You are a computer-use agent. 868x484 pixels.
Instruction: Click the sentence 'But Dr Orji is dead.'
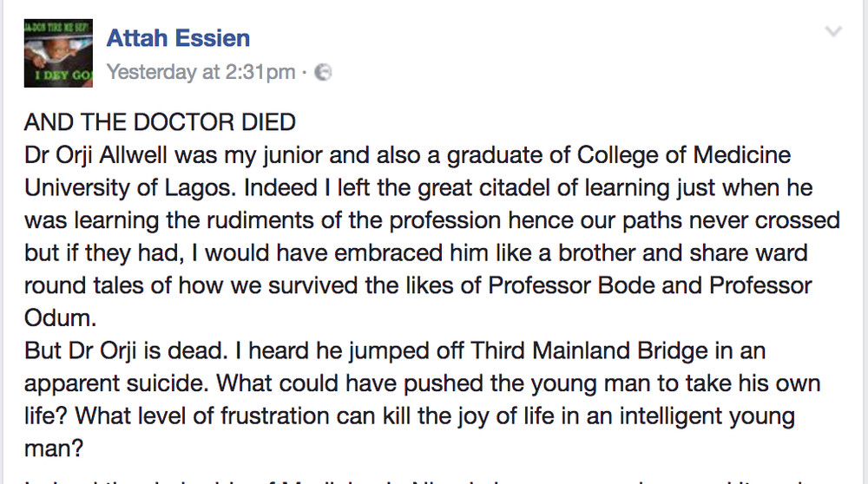[126, 351]
